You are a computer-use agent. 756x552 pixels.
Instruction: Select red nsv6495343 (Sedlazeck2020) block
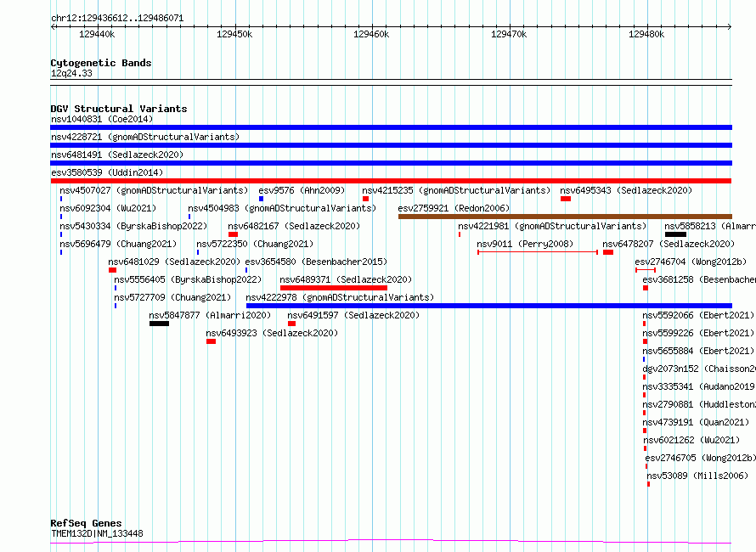point(566,199)
